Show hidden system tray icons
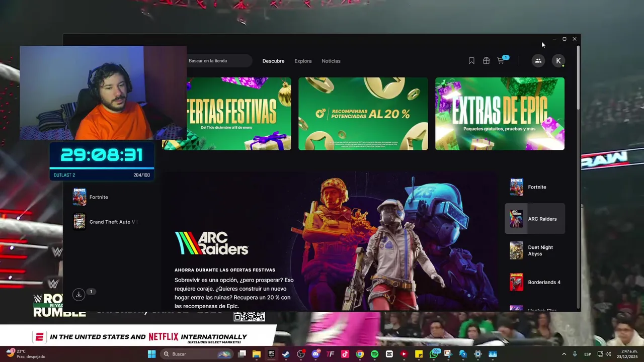Screen dimensions: 644x362 563,354
